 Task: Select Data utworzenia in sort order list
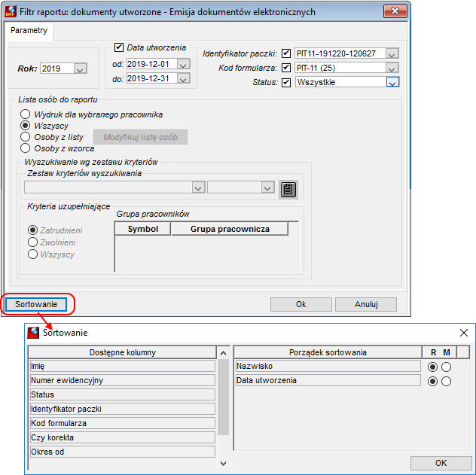pos(328,380)
